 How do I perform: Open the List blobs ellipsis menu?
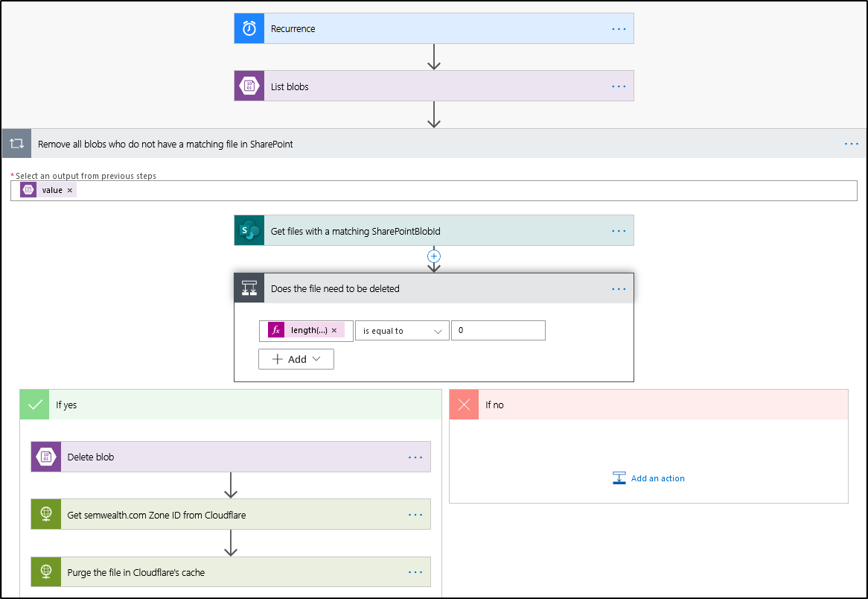click(619, 86)
